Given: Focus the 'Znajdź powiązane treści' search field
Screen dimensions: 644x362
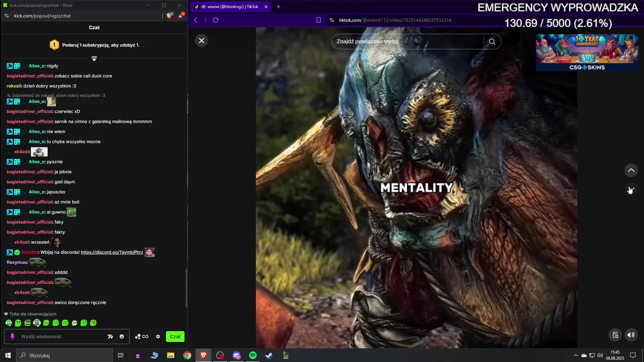Looking at the screenshot, I should pos(408,41).
